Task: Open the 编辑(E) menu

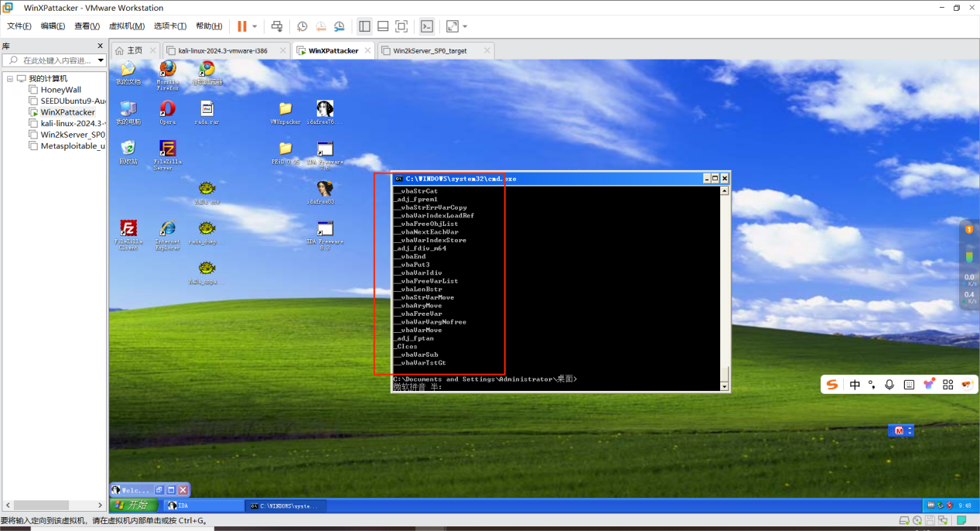Action: tap(53, 26)
